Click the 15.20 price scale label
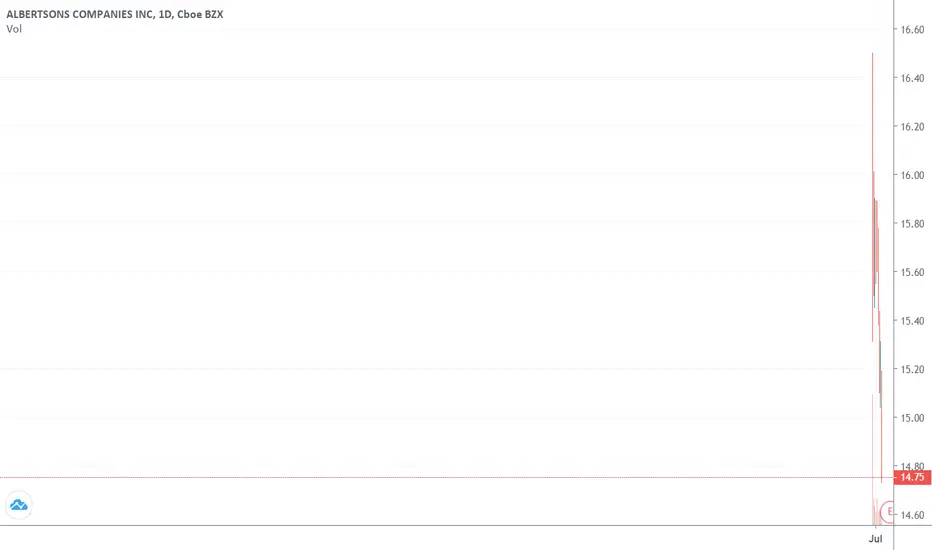Screen dimensions: 932x550 click(x=912, y=369)
